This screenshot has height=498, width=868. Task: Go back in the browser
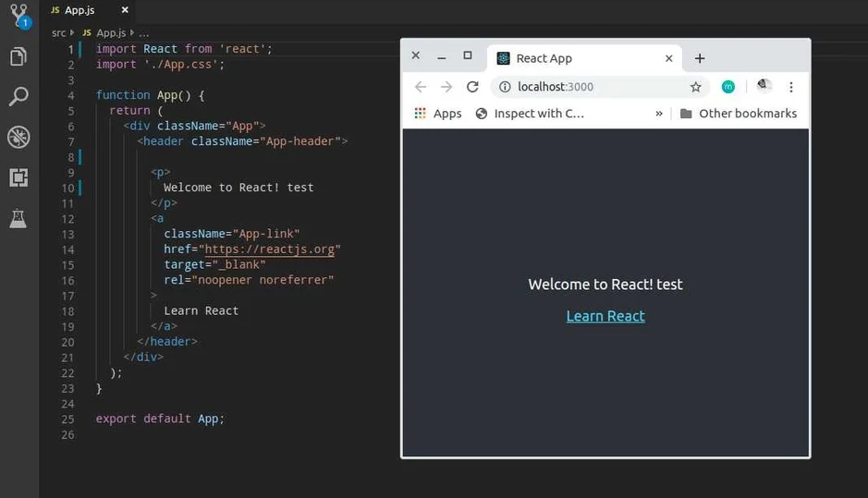pyautogui.click(x=421, y=87)
